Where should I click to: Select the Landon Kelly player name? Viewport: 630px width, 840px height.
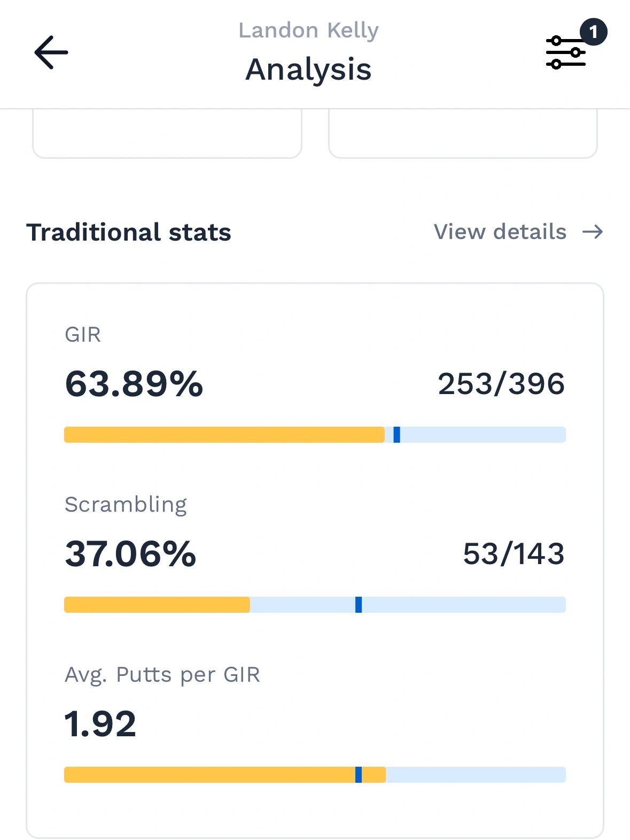[x=308, y=30]
